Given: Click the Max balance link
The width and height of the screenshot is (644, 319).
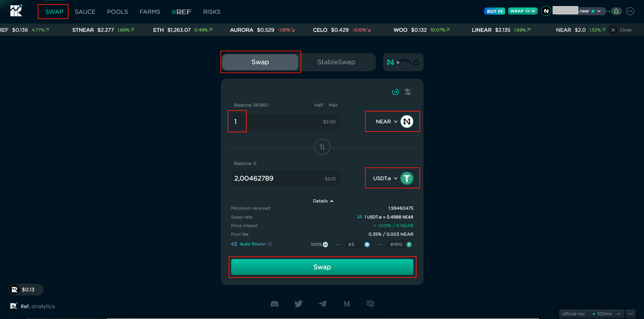Looking at the screenshot, I should pyautogui.click(x=333, y=105).
